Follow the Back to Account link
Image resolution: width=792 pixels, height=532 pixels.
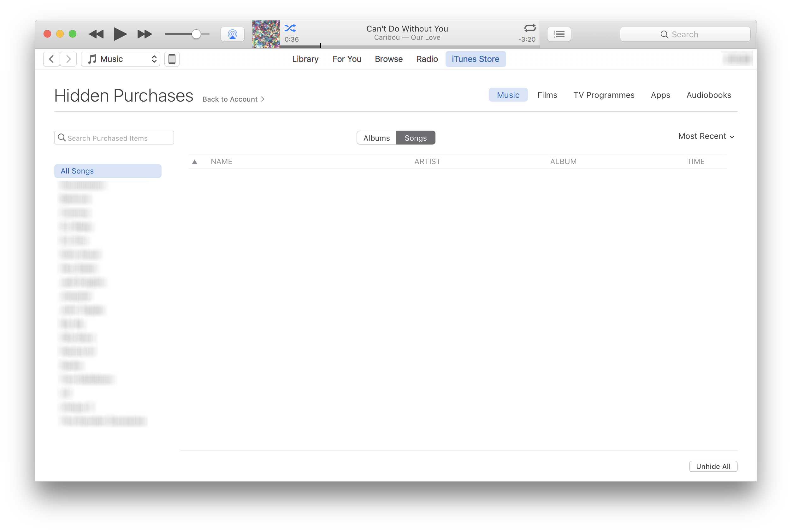233,99
